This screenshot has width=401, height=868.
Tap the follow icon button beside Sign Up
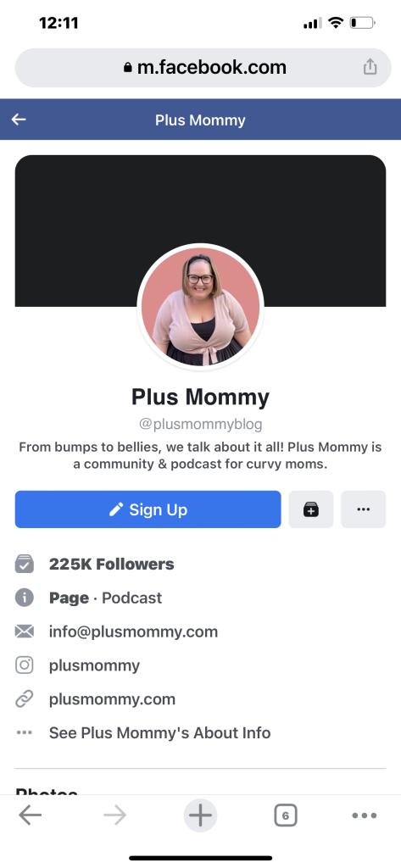point(311,509)
